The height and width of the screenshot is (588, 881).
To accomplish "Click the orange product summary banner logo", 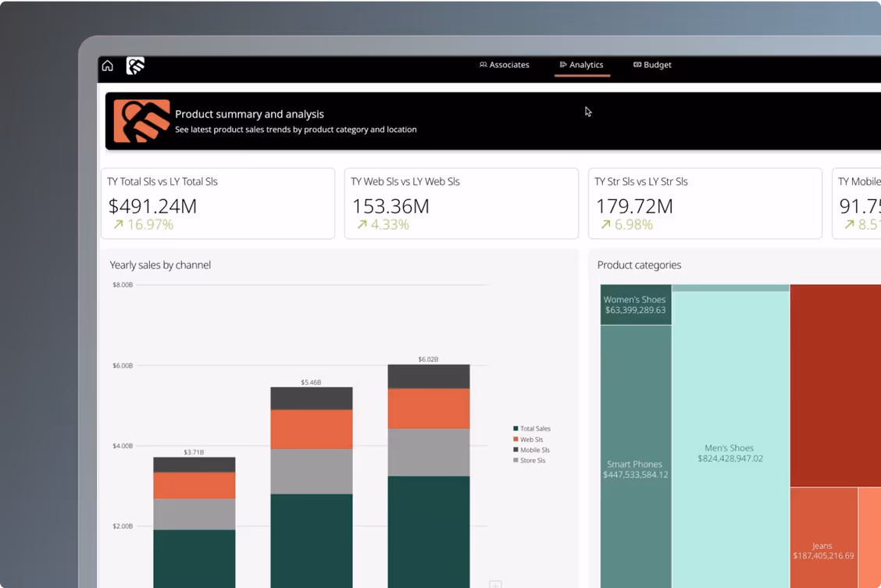I will pos(141,121).
